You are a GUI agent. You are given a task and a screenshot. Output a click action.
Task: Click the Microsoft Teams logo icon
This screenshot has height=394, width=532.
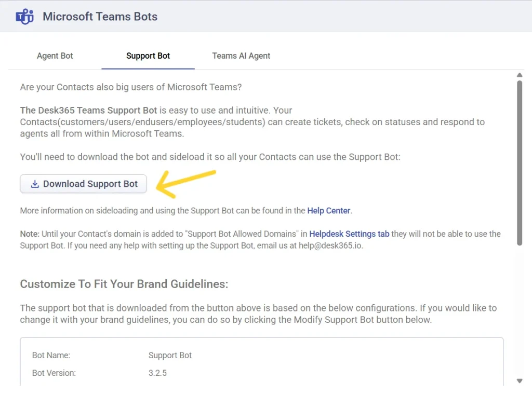[25, 17]
